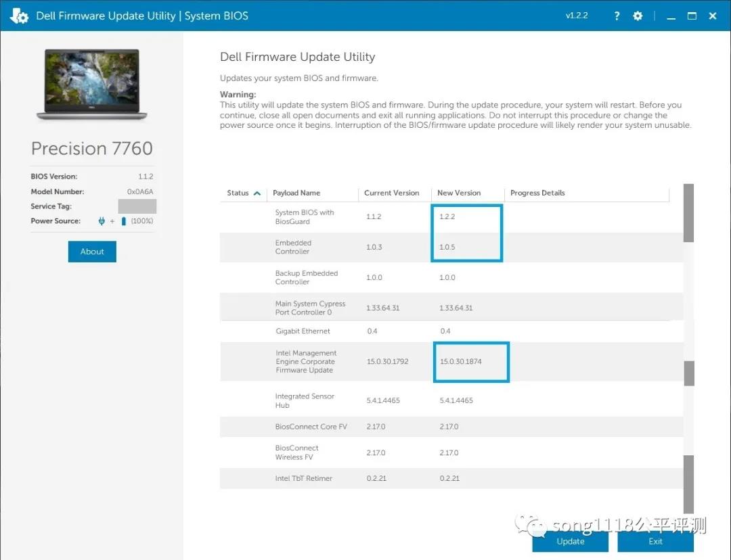Select Intel Management Engine Corporate Firmware Update
This screenshot has height=560, width=731.
tap(306, 362)
